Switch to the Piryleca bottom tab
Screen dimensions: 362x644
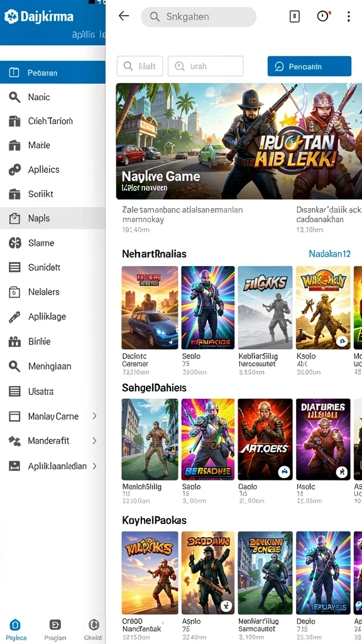tap(15, 629)
